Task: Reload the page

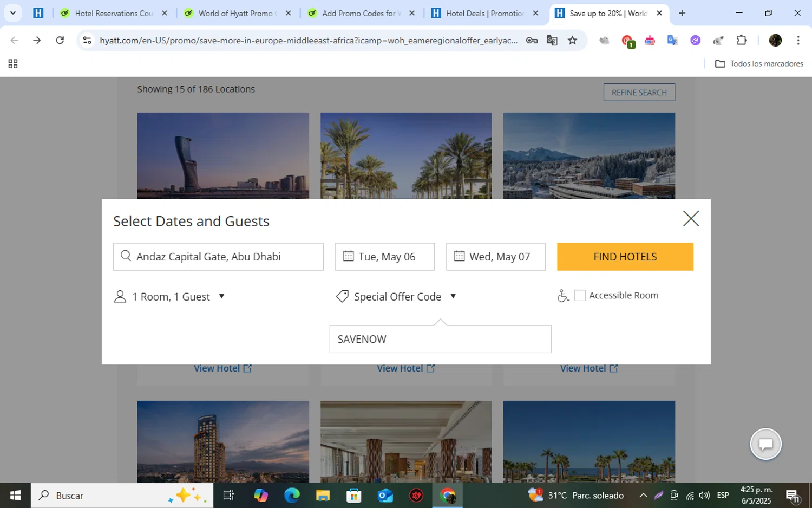Action: pyautogui.click(x=60, y=40)
